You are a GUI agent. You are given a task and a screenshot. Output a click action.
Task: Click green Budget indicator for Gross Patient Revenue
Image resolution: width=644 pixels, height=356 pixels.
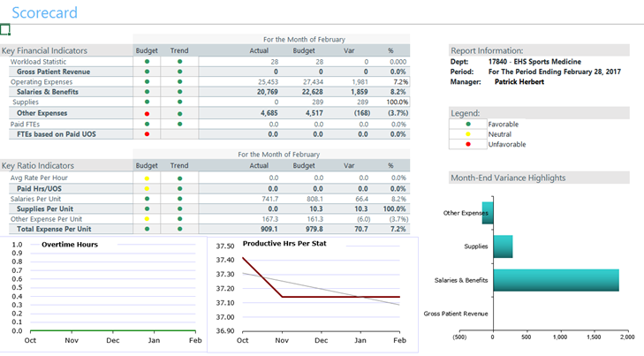[147, 72]
